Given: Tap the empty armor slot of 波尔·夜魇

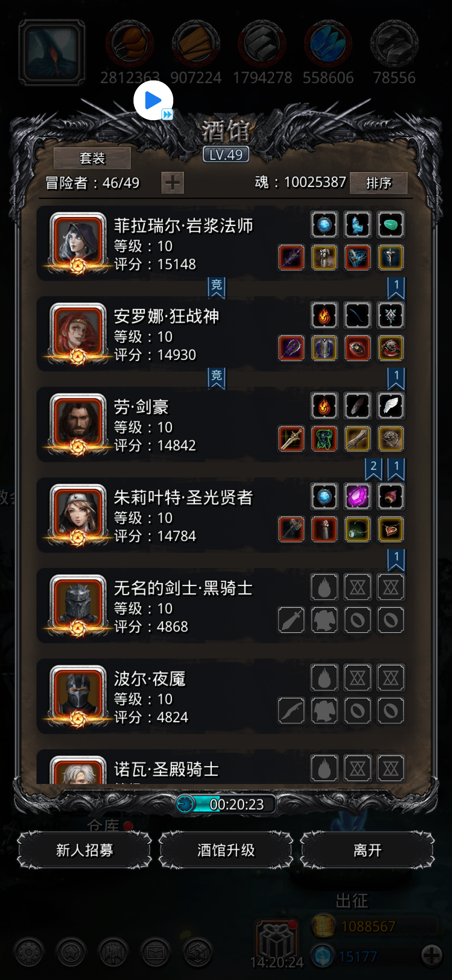Looking at the screenshot, I should click(x=324, y=710).
